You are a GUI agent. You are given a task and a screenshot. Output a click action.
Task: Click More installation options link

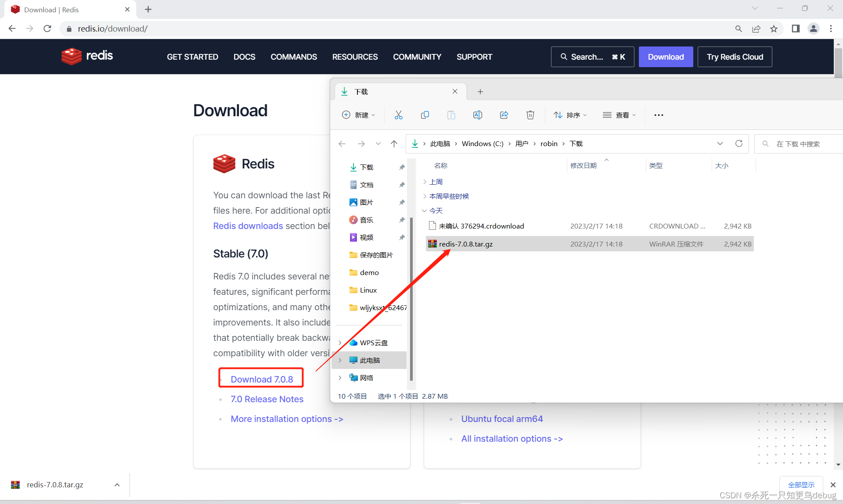287,419
